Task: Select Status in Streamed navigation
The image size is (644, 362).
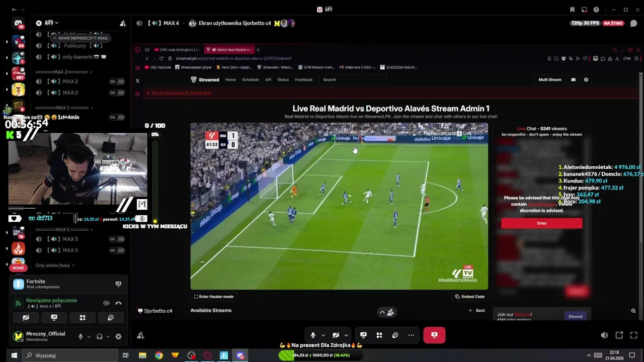Action: click(x=283, y=79)
